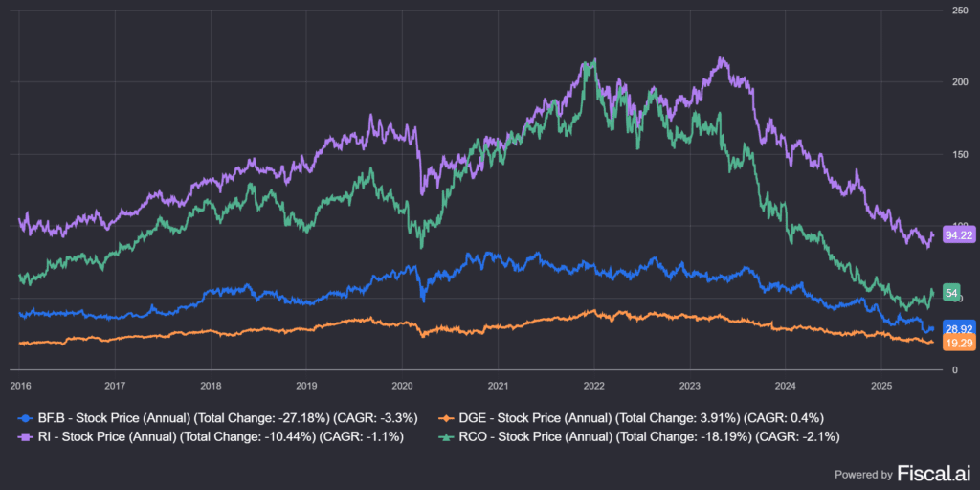Screen dimensions: 980x490
Task: Click the purple square marker beside RI
Action: click(24, 436)
